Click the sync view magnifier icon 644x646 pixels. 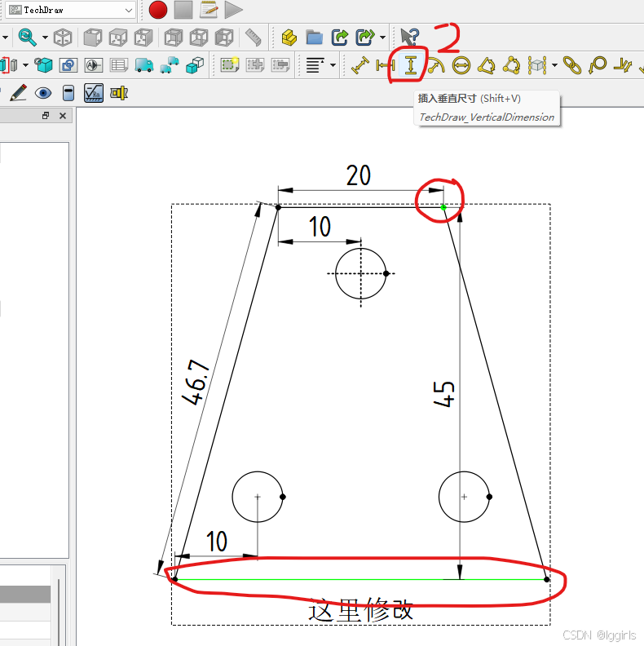pyautogui.click(x=27, y=38)
